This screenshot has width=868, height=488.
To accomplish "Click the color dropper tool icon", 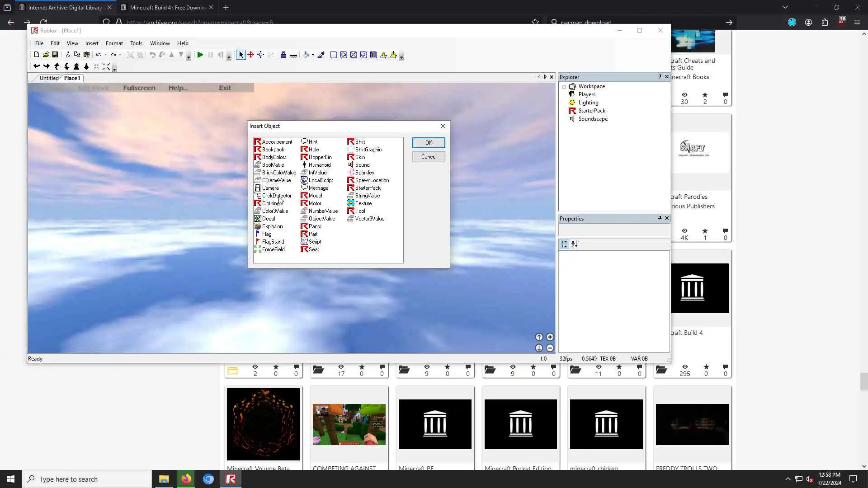I will tap(321, 55).
